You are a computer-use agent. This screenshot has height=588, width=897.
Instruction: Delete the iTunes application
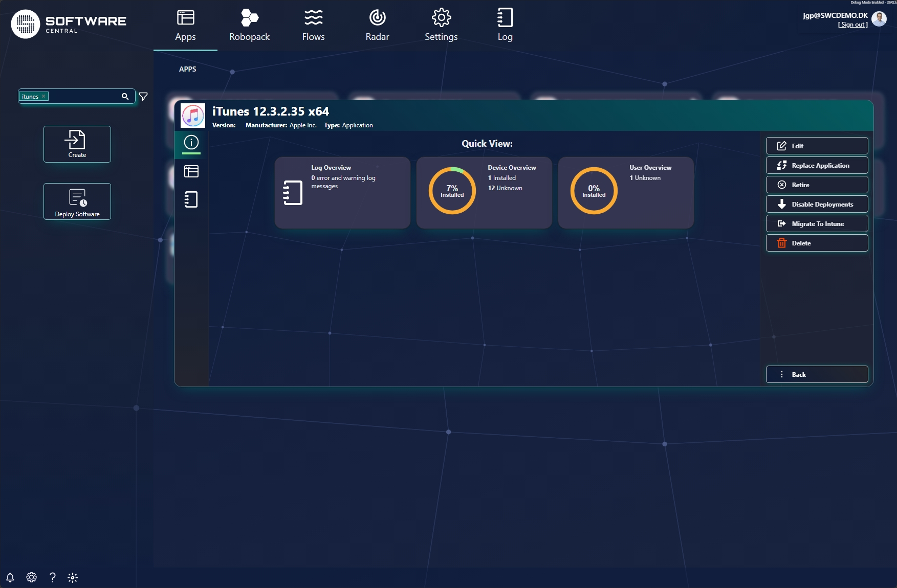pyautogui.click(x=817, y=243)
